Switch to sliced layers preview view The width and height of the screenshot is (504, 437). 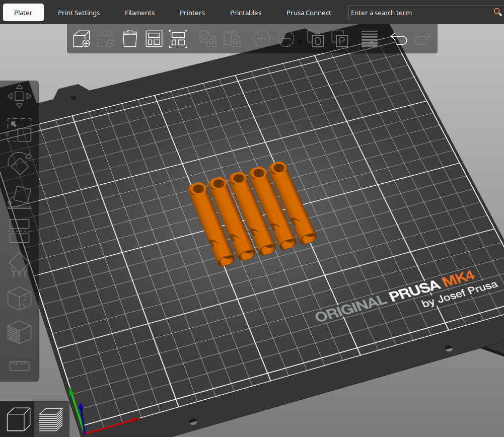point(51,419)
